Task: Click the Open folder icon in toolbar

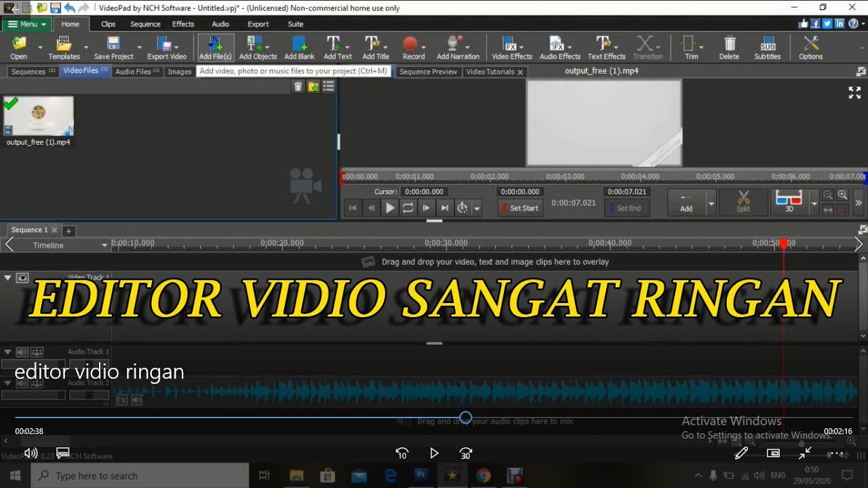Action: (x=19, y=45)
